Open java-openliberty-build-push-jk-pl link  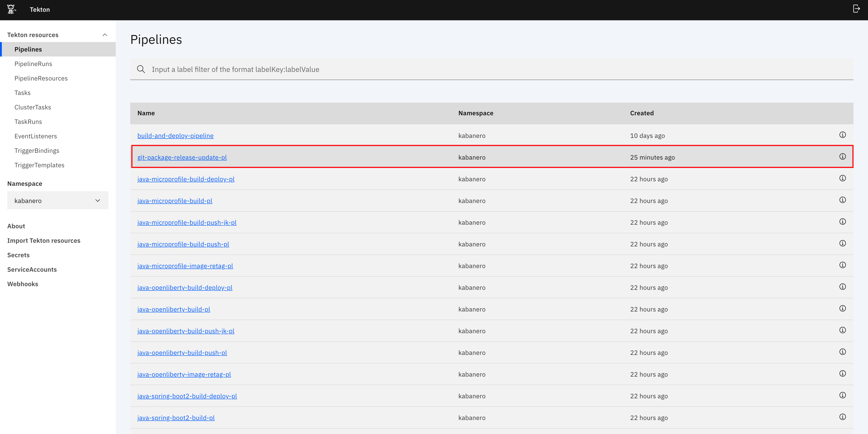186,331
